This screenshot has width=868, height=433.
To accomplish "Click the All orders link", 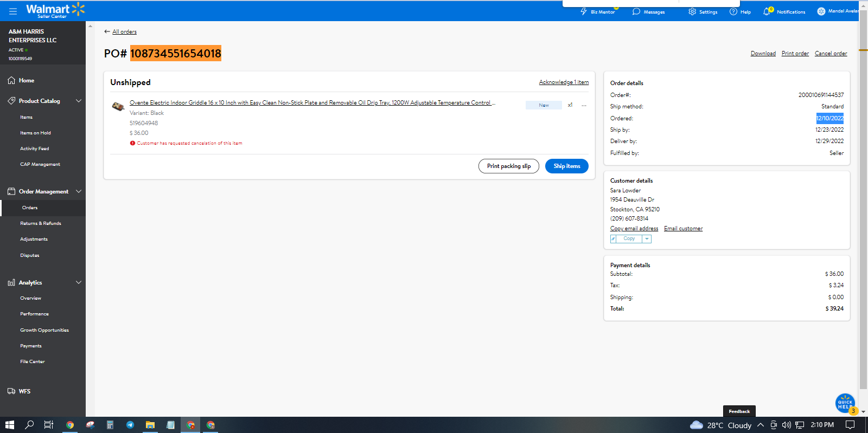I will 124,31.
